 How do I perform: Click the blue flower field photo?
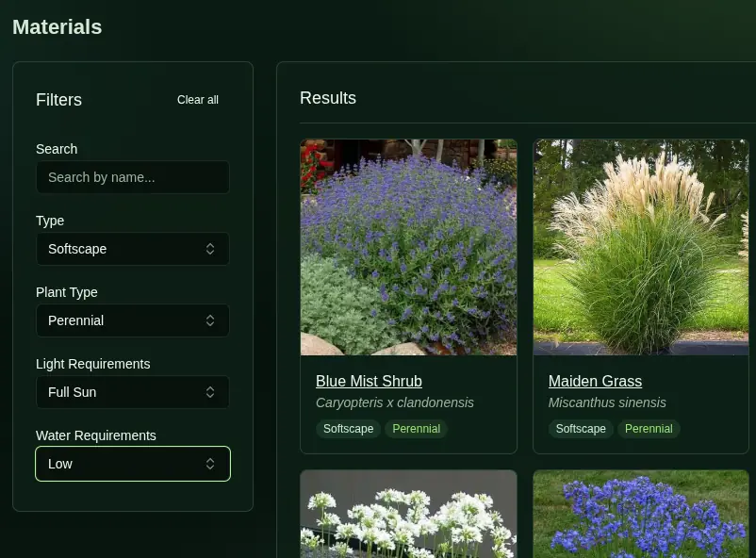point(641,514)
